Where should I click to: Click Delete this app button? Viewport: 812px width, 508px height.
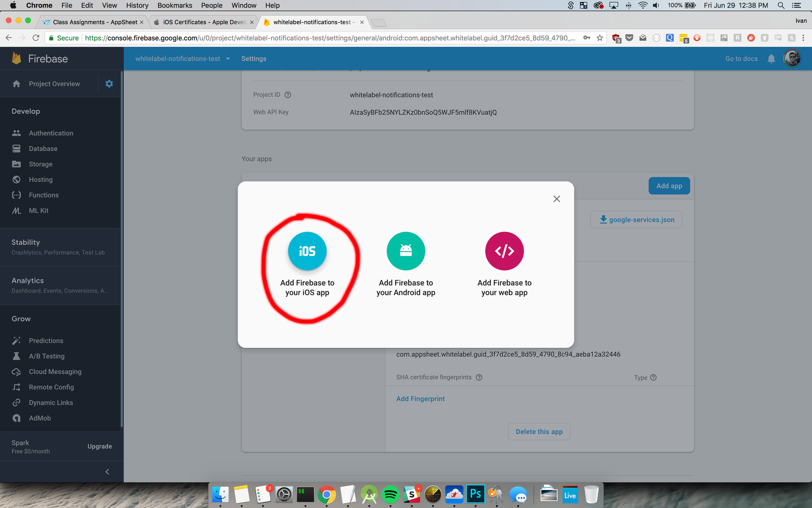(539, 431)
